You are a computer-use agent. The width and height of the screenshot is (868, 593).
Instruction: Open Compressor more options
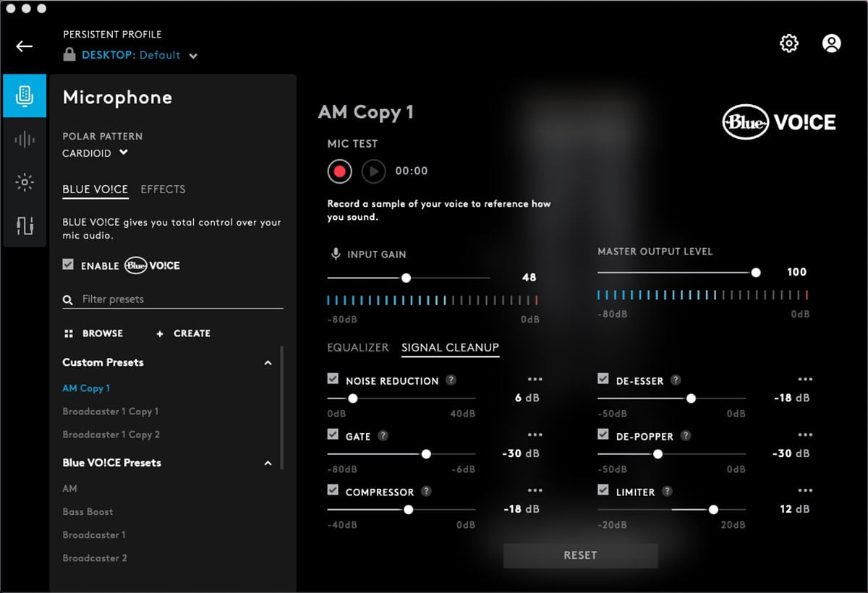[535, 491]
